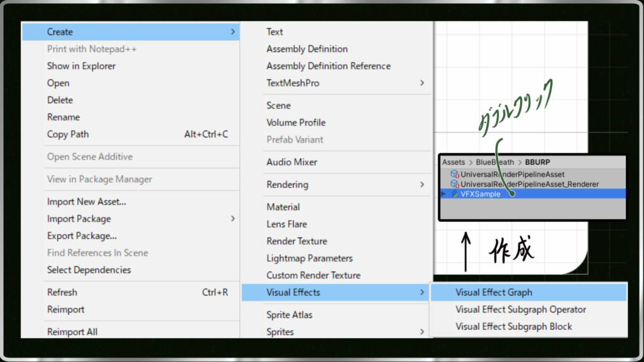644x362 pixels.
Task: Choose Visual Effect Graph from the submenu
Action: coord(494,292)
